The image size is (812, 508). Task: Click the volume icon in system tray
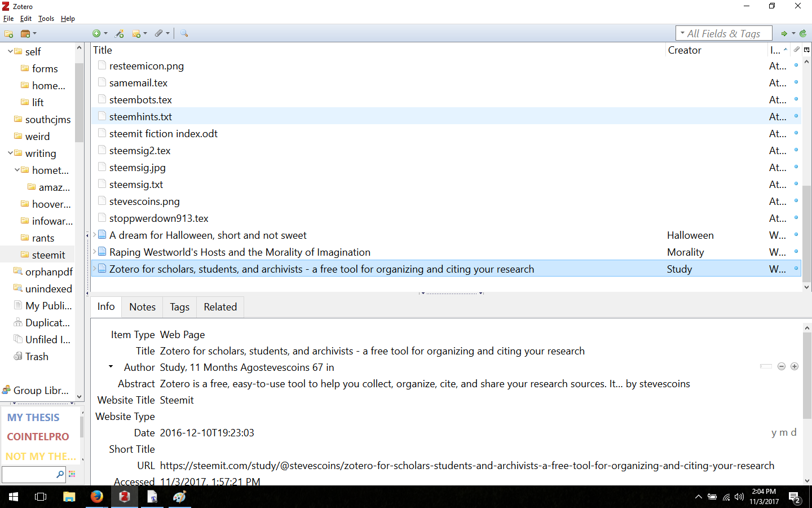(739, 497)
